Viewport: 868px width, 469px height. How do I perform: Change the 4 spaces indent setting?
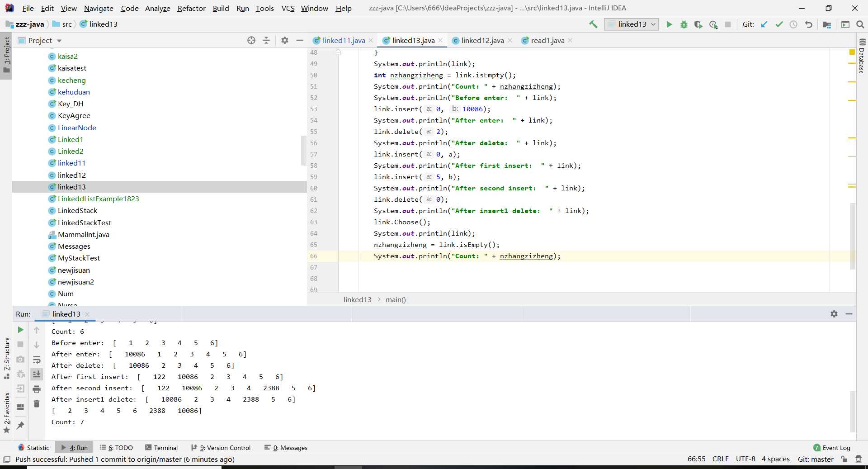click(x=775, y=459)
